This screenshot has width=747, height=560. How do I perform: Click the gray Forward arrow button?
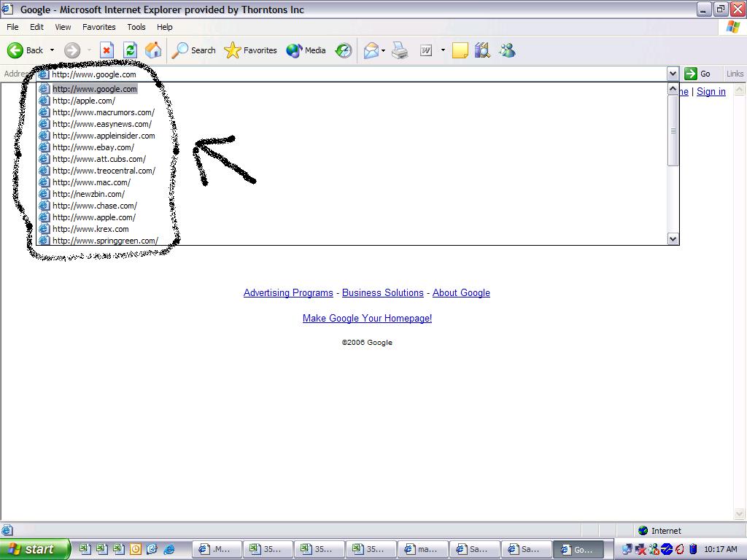(72, 50)
